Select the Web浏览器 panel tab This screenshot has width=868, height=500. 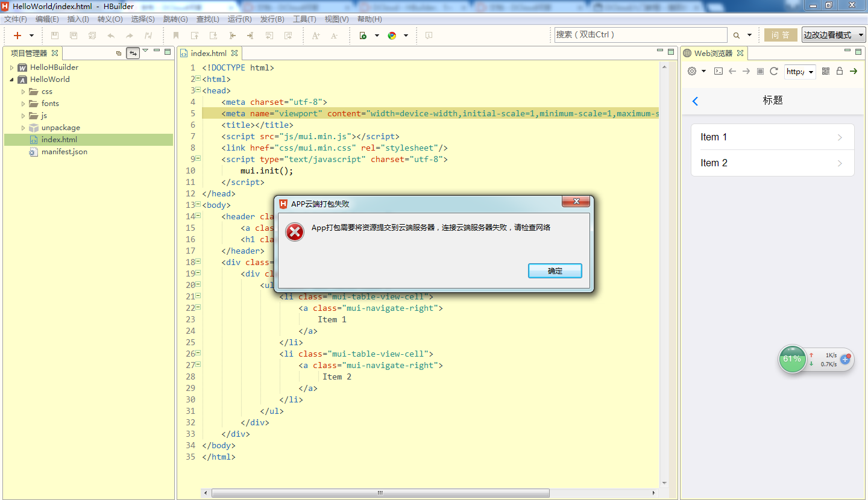(713, 53)
